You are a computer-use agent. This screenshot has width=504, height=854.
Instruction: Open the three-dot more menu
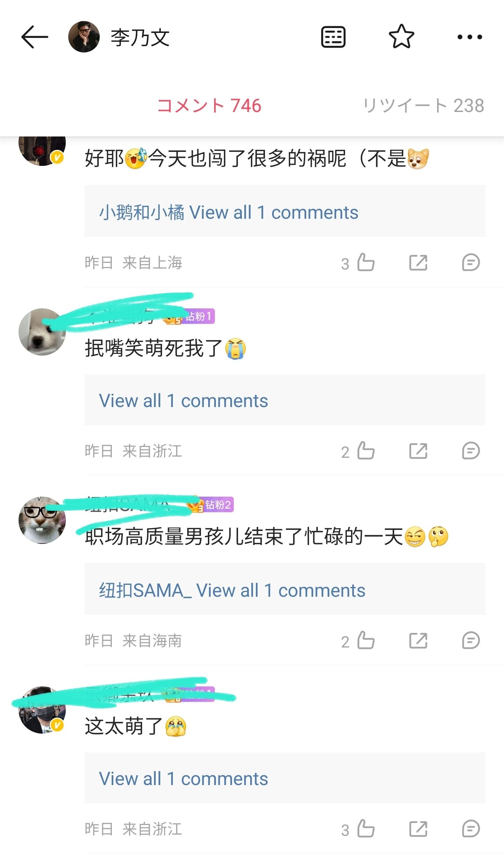pos(470,37)
